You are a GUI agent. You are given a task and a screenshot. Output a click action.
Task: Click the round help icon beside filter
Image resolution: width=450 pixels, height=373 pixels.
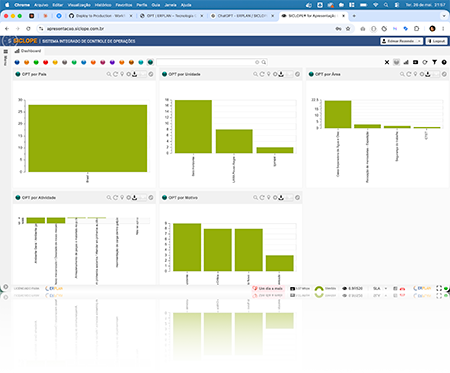[444, 62]
